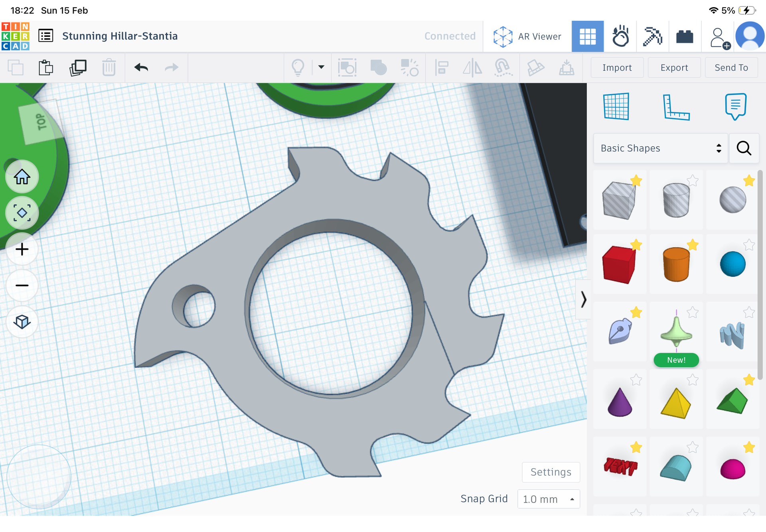The width and height of the screenshot is (766, 532).
Task: Switch to Sim Lab via the apple icon
Action: [x=620, y=36]
